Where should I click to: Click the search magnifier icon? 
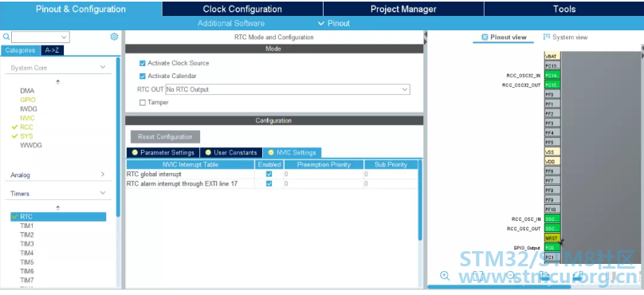tap(6, 37)
